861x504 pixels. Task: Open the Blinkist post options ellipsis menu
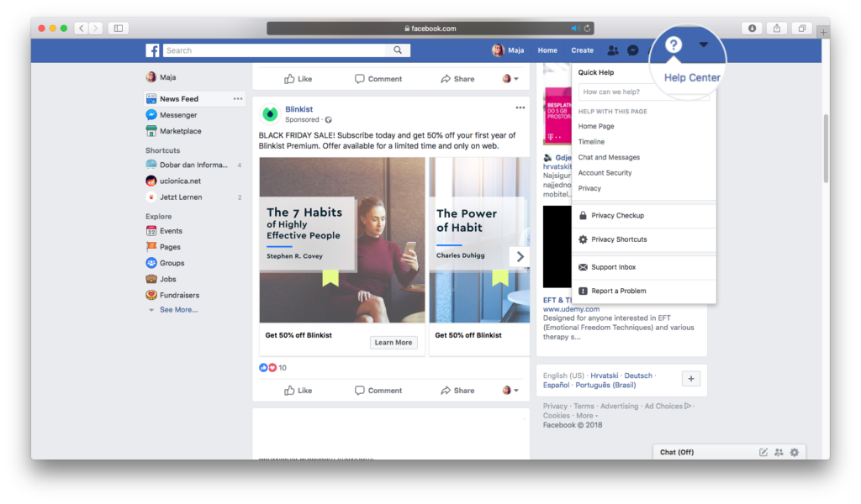[520, 108]
